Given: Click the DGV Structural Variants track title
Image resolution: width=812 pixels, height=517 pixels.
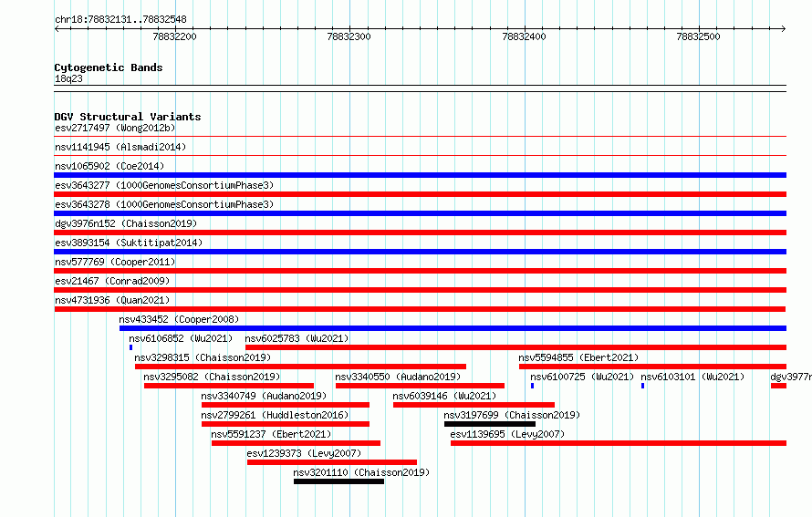Looking at the screenshot, I should coord(128,117).
